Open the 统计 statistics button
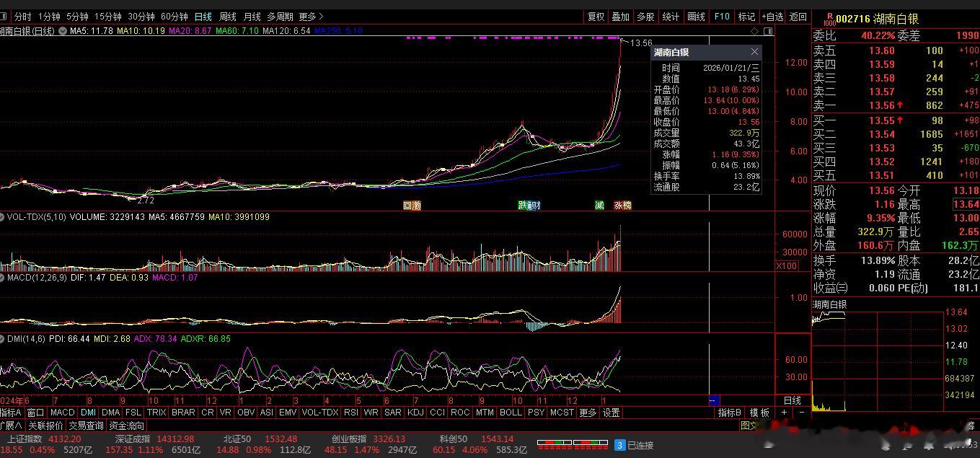980x458 pixels. click(x=671, y=17)
